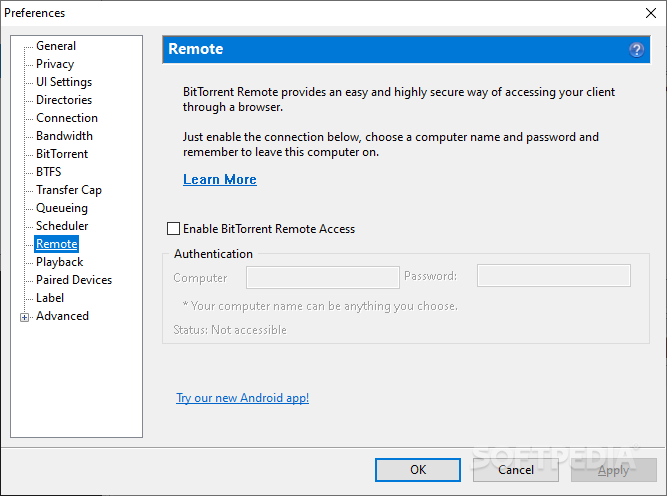This screenshot has width=667, height=496.
Task: Open Transfer Cap settings
Action: pos(68,190)
